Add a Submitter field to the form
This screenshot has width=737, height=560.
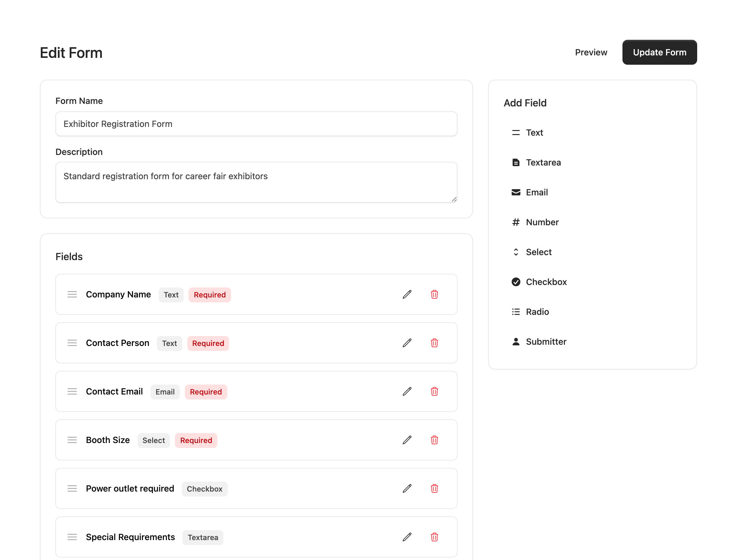pyautogui.click(x=546, y=341)
